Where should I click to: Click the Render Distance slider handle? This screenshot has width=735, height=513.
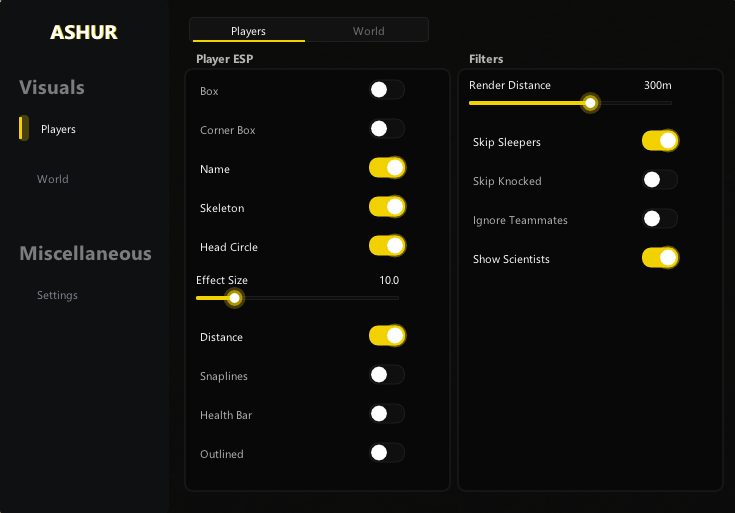(591, 102)
